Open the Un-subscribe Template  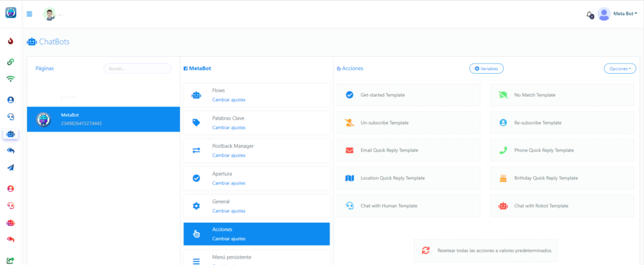point(408,123)
